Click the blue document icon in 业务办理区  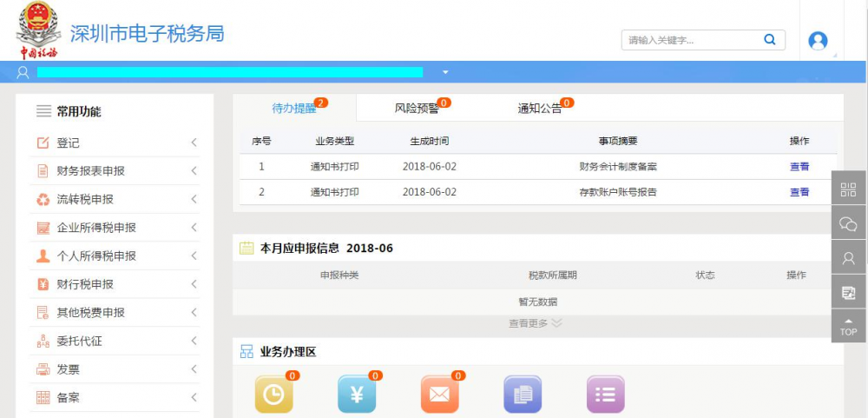[523, 395]
